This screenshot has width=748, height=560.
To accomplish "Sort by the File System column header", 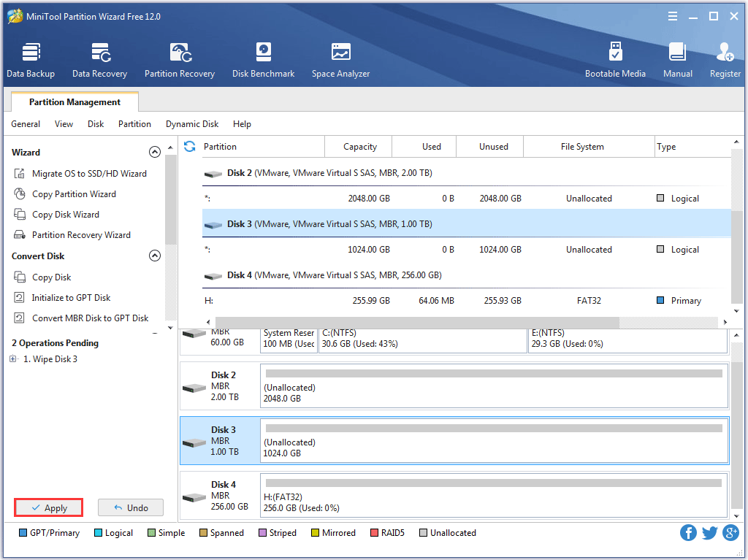I will point(589,147).
